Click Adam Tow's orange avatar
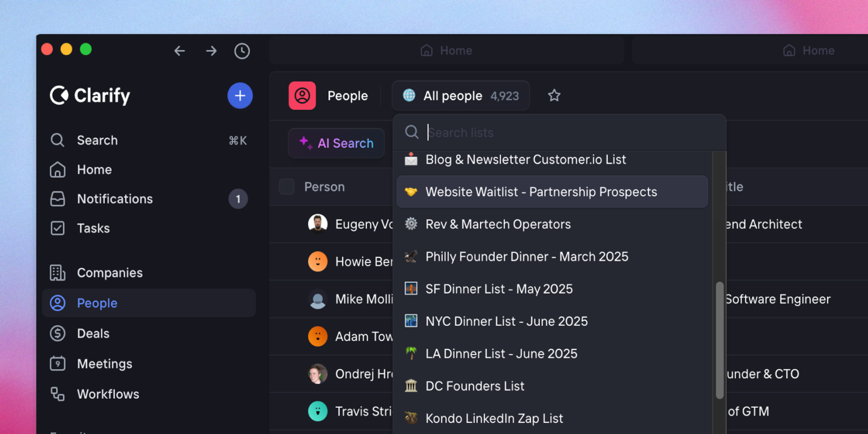The image size is (868, 434). point(318,336)
